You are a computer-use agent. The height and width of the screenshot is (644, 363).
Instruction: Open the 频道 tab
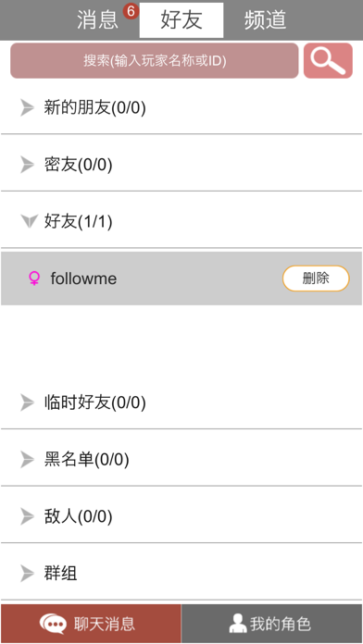pyautogui.click(x=265, y=20)
